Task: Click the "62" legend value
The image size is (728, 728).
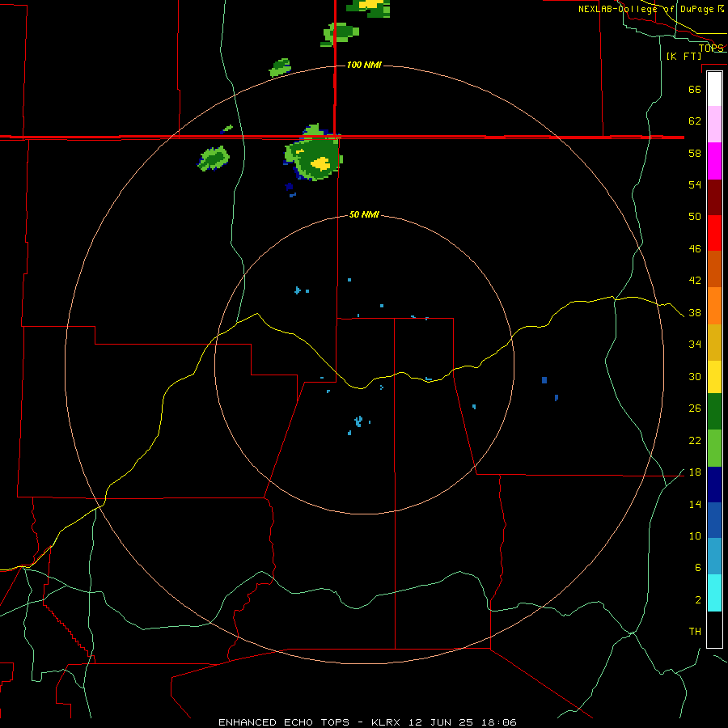Action: 695,121
